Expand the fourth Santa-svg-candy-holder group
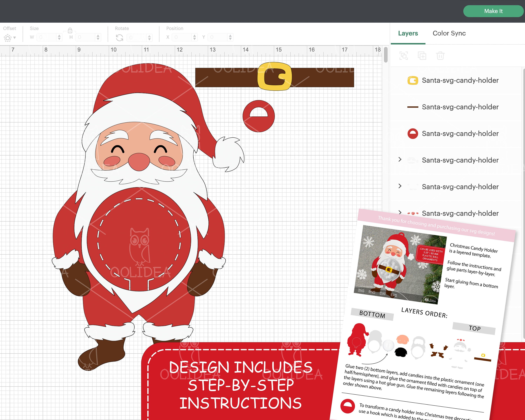525x420 pixels. point(400,159)
